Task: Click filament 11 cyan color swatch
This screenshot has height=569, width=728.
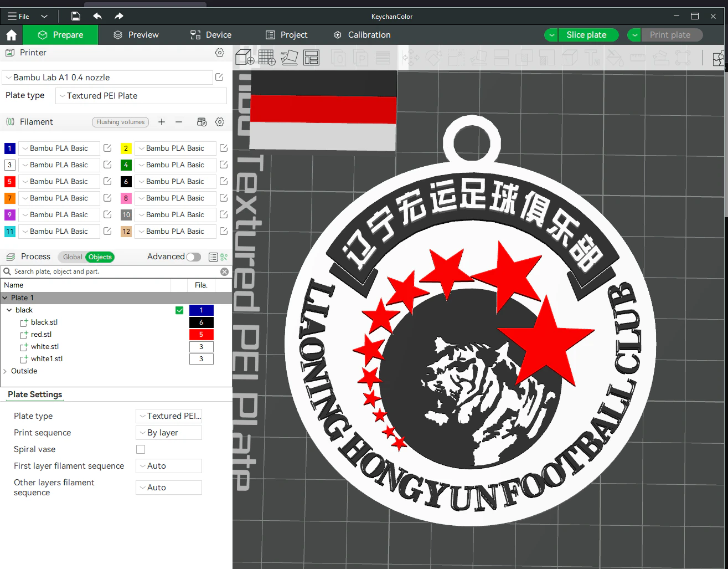Action: tap(9, 232)
